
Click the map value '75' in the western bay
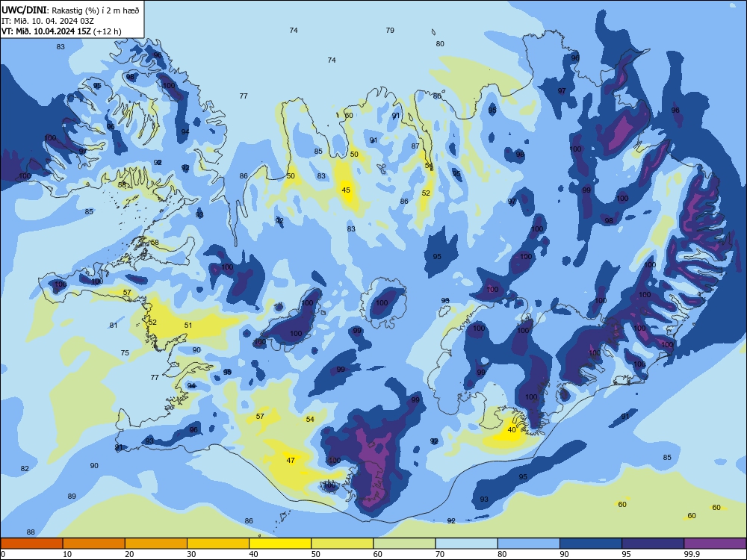[x=125, y=353]
